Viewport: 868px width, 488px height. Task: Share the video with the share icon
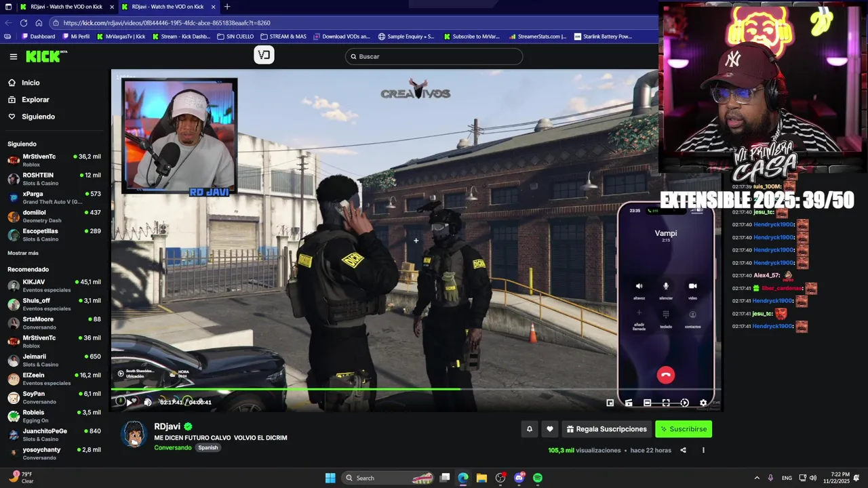tap(683, 450)
